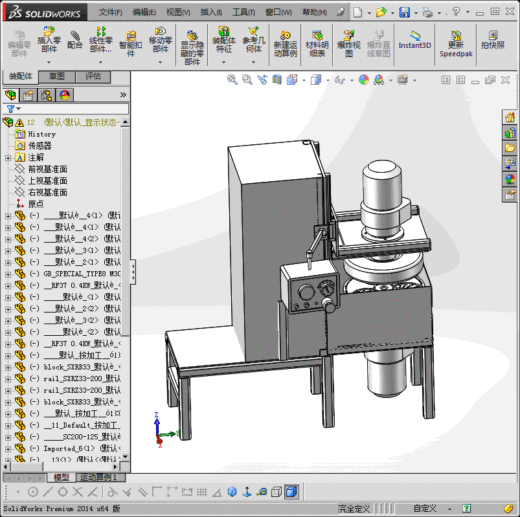Open the 装配体特征 assembly features dropdown arrow

tap(224, 62)
